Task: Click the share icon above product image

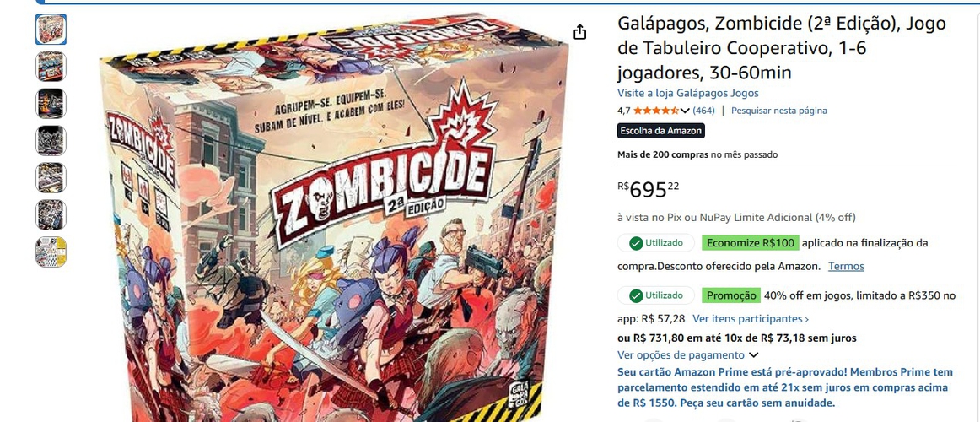Action: pyautogui.click(x=579, y=32)
